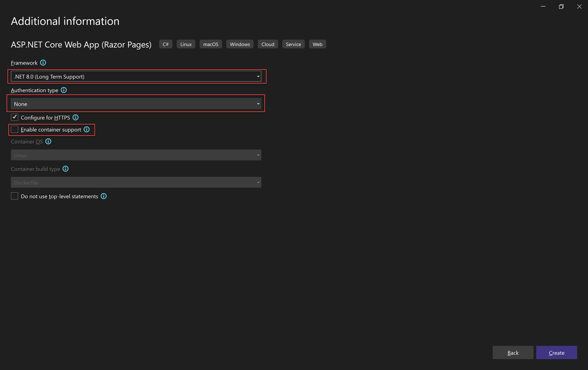Toggle Do not use top-level statements checkbox

pyautogui.click(x=14, y=196)
